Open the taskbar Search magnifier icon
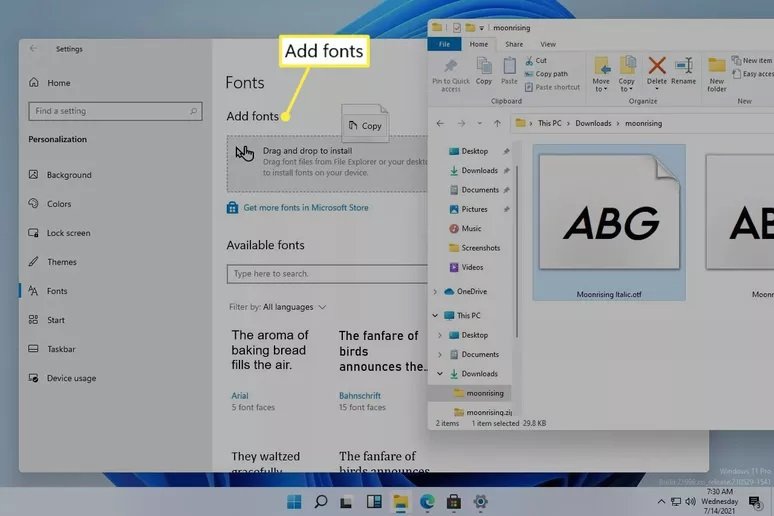This screenshot has height=516, width=774. click(321, 501)
